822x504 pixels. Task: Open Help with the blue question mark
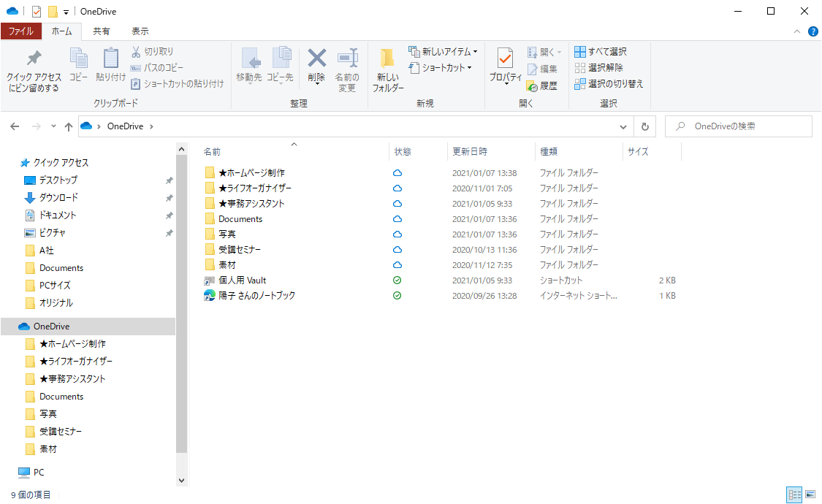click(x=813, y=31)
